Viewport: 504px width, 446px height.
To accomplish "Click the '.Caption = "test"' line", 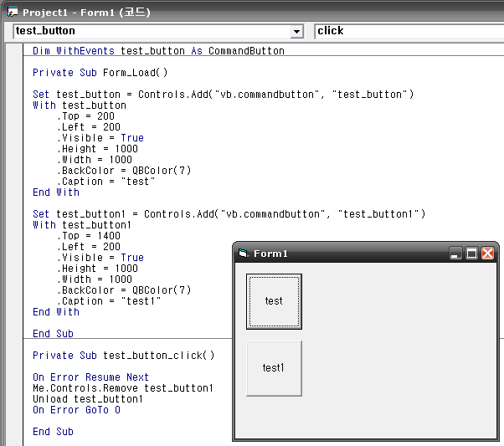I will tap(105, 182).
